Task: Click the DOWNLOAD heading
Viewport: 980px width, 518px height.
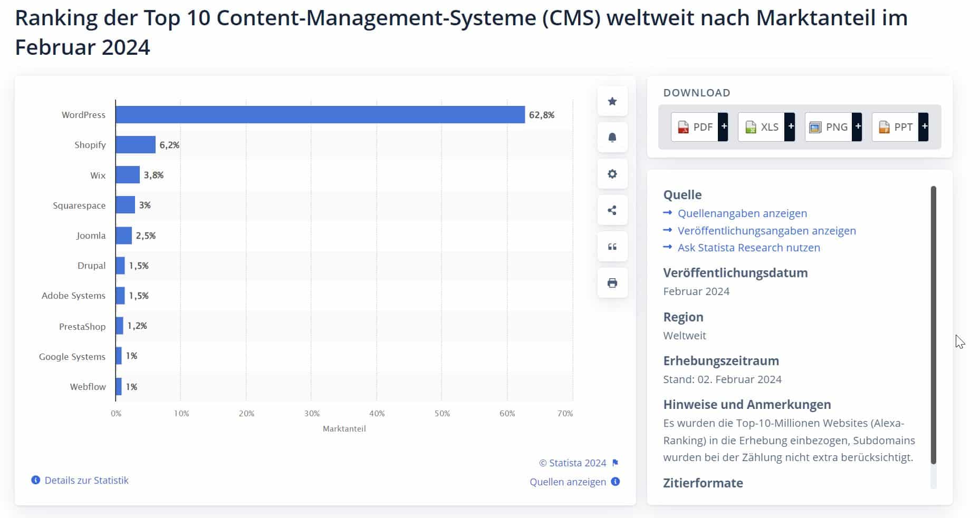Action: click(x=697, y=93)
